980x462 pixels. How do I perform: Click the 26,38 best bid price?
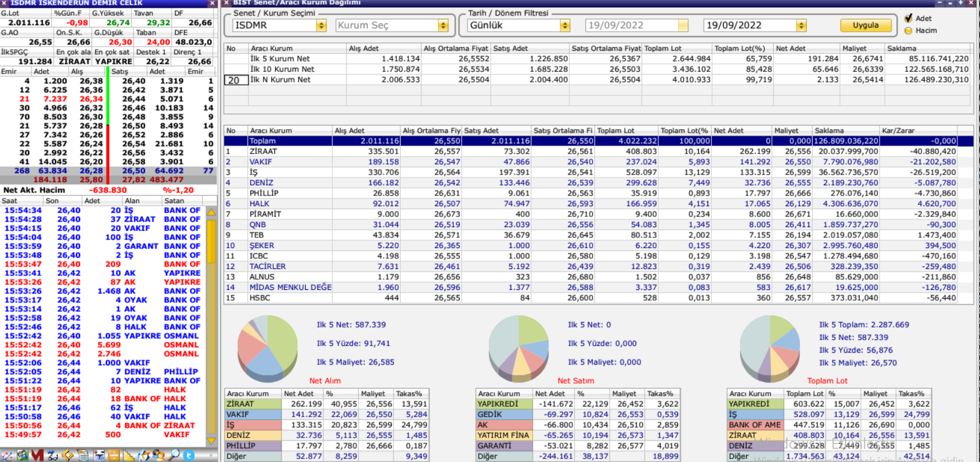(x=91, y=81)
